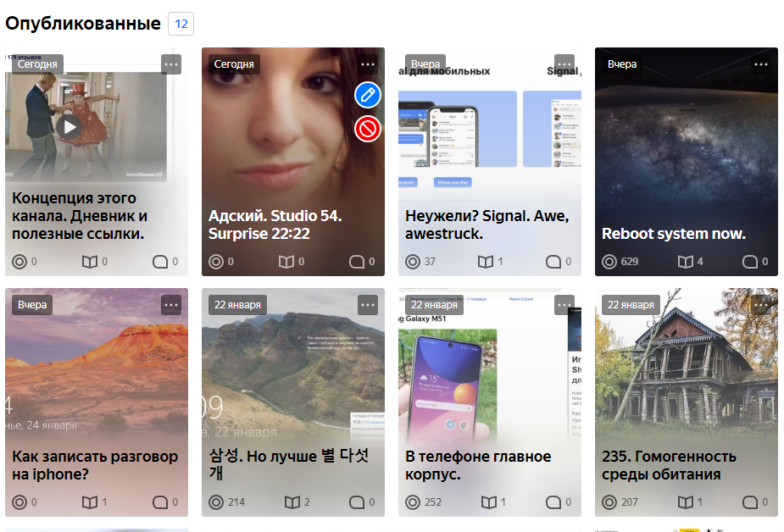784x532 pixels.
Task: Click the '22 января' label on the '삼성' card
Action: pos(237,305)
